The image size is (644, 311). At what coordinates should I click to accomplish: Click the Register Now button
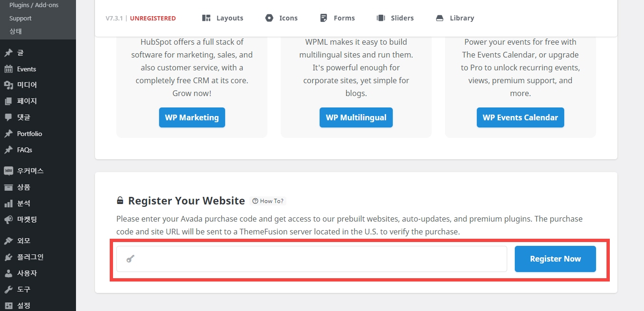555,259
